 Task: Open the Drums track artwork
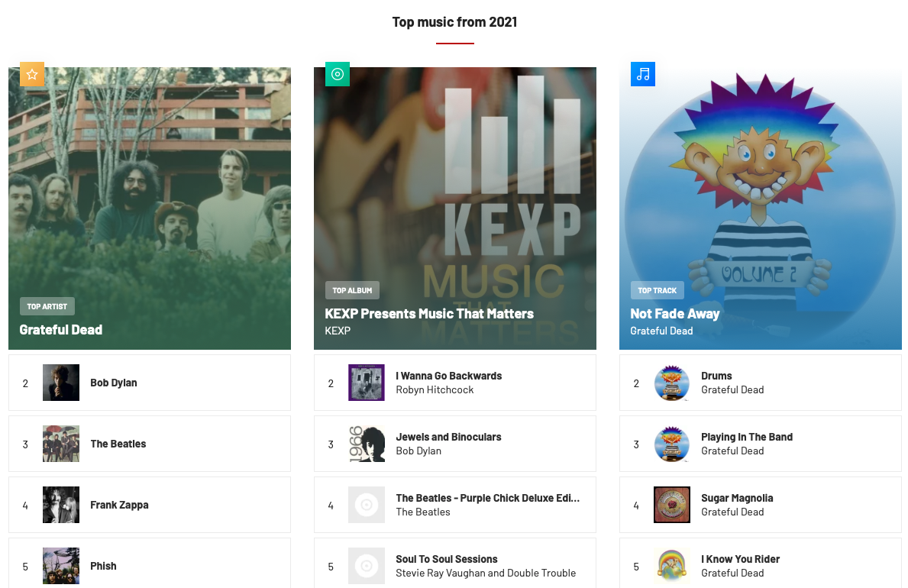click(x=672, y=383)
